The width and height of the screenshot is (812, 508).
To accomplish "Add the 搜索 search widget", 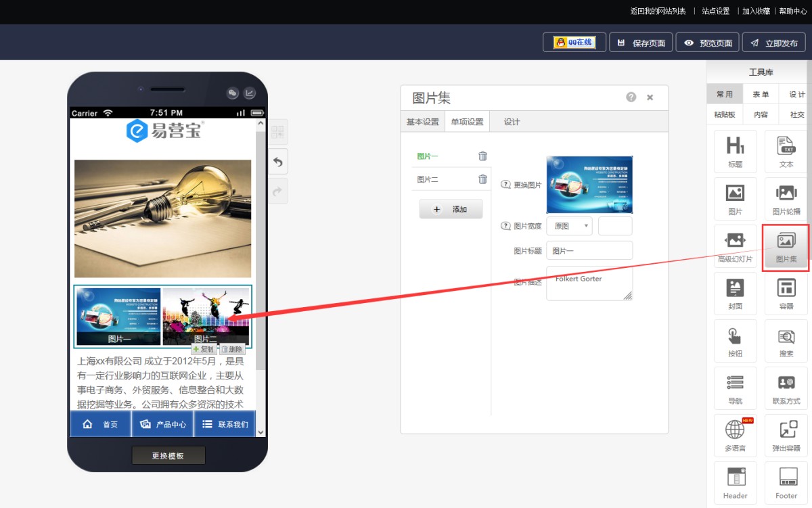I will click(x=786, y=341).
